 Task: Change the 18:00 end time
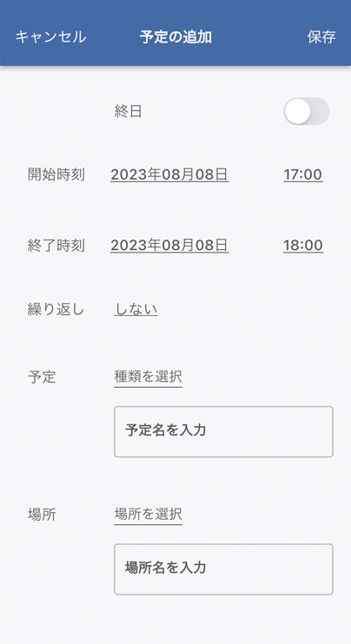[303, 246]
